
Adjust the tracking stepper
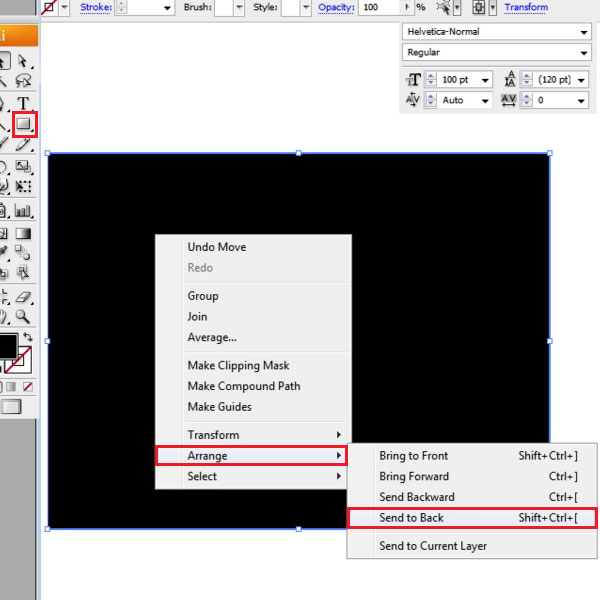pyautogui.click(x=527, y=100)
